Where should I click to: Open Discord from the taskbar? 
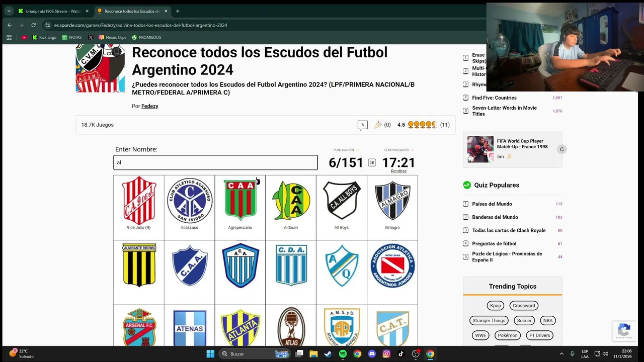tap(372, 353)
